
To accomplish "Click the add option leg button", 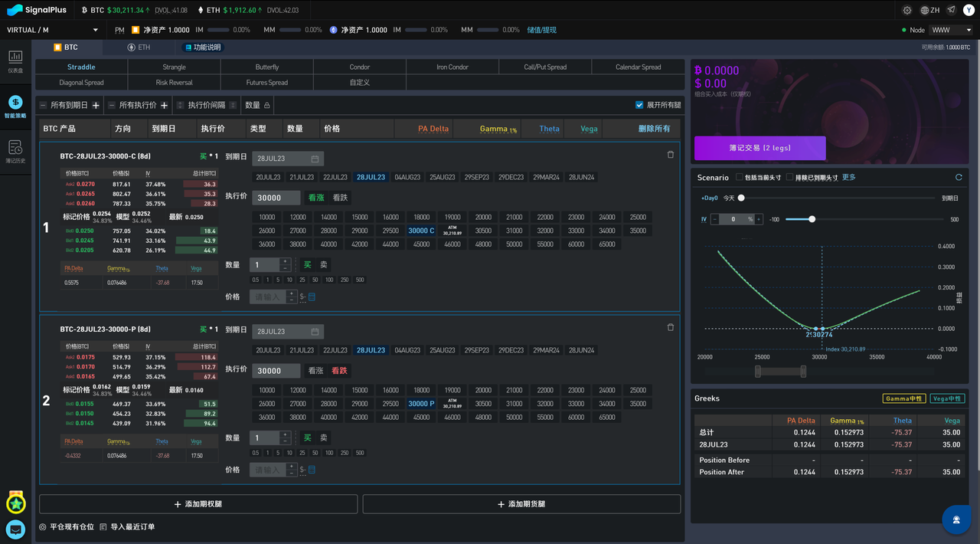I will pos(198,504).
